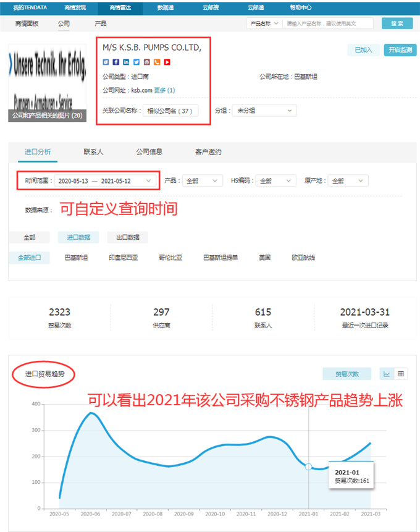Click the 搜索 search button
The height and width of the screenshot is (532, 420).
[397, 23]
